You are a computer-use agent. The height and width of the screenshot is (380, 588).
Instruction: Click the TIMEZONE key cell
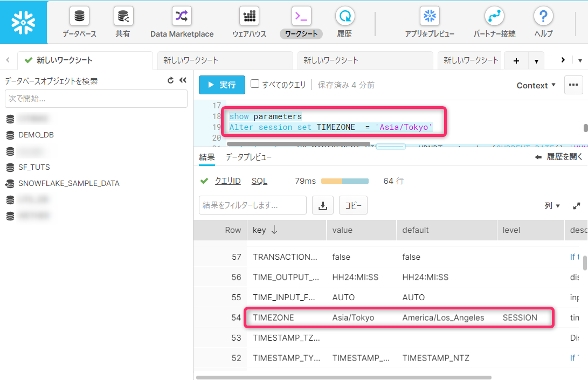click(x=273, y=317)
